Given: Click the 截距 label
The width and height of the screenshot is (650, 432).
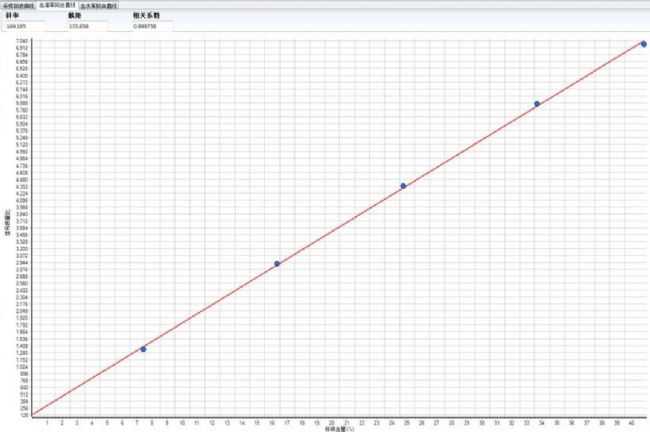Looking at the screenshot, I should pyautogui.click(x=74, y=16).
